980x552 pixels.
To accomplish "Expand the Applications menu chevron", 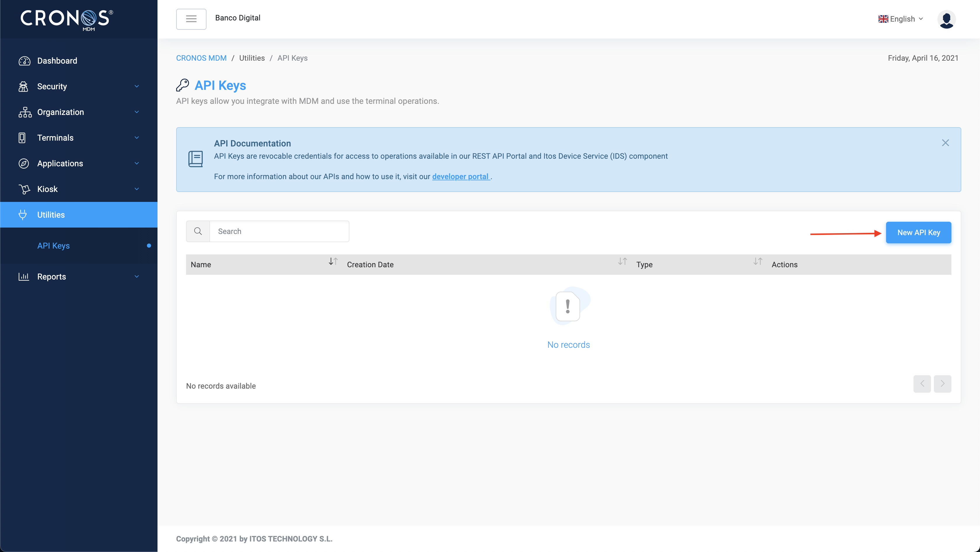I will pos(136,163).
